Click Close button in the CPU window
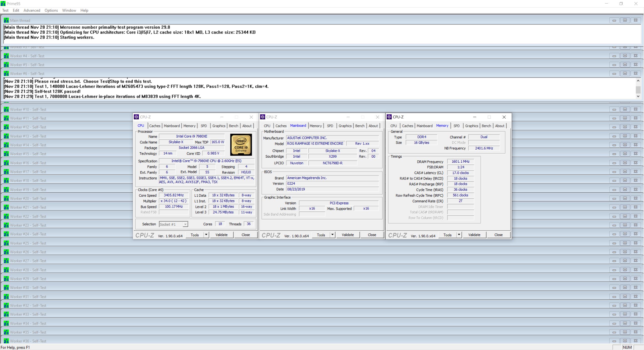Viewport: 644px width, 350px height. pos(246,235)
